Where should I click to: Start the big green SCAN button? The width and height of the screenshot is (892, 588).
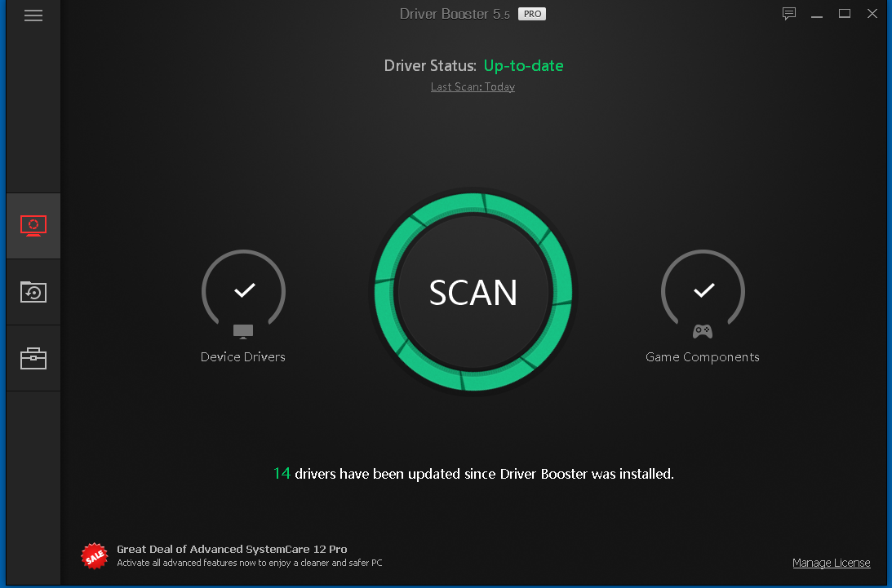click(473, 292)
